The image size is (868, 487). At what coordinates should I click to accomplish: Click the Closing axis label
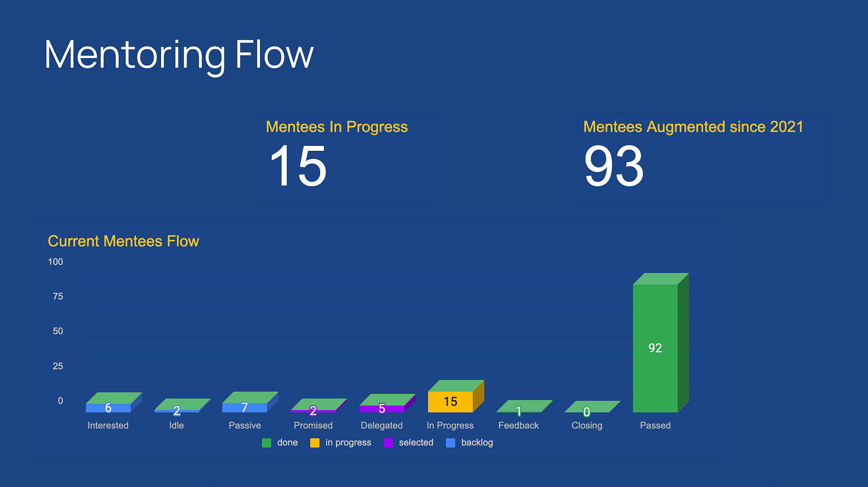[x=587, y=426]
